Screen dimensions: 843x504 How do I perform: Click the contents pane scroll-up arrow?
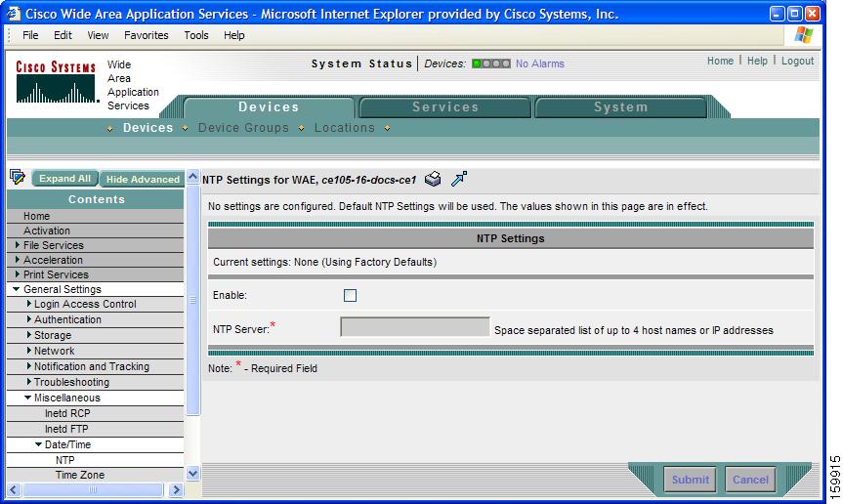click(x=193, y=177)
